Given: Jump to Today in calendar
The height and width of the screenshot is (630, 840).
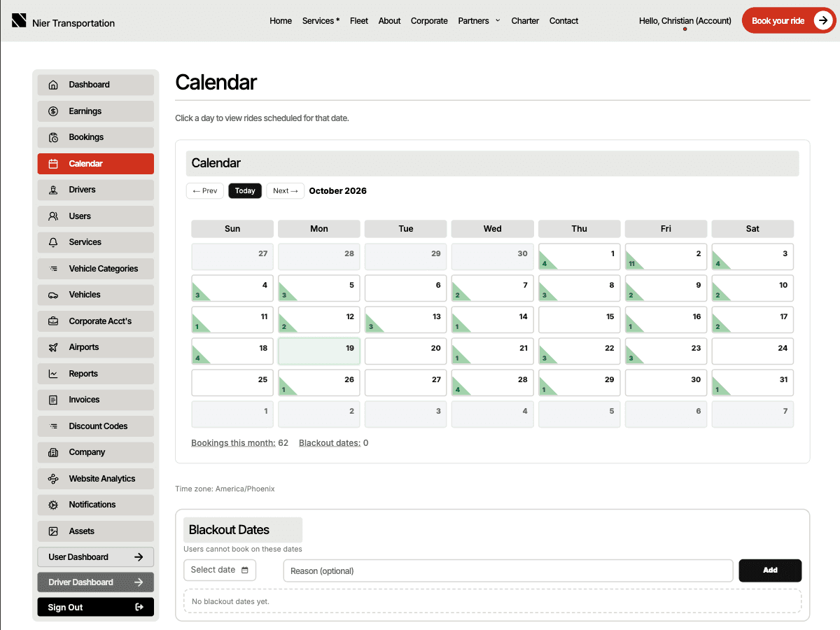Looking at the screenshot, I should [245, 190].
